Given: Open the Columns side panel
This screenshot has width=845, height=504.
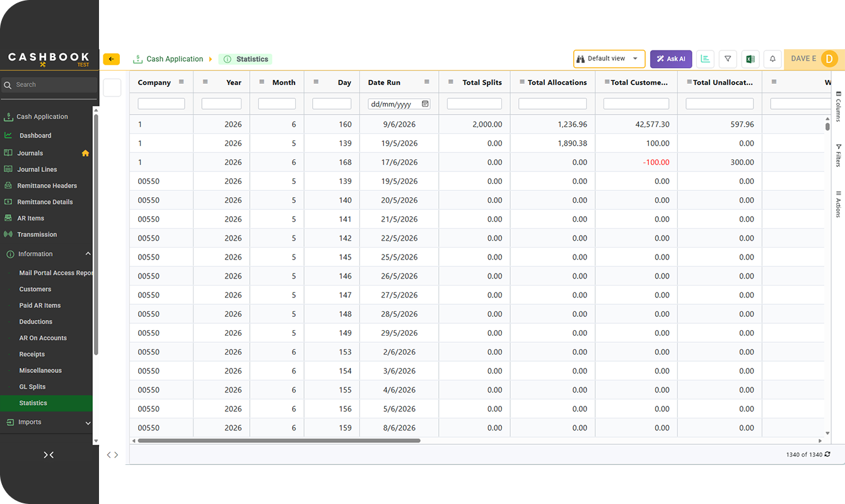Looking at the screenshot, I should tap(838, 106).
